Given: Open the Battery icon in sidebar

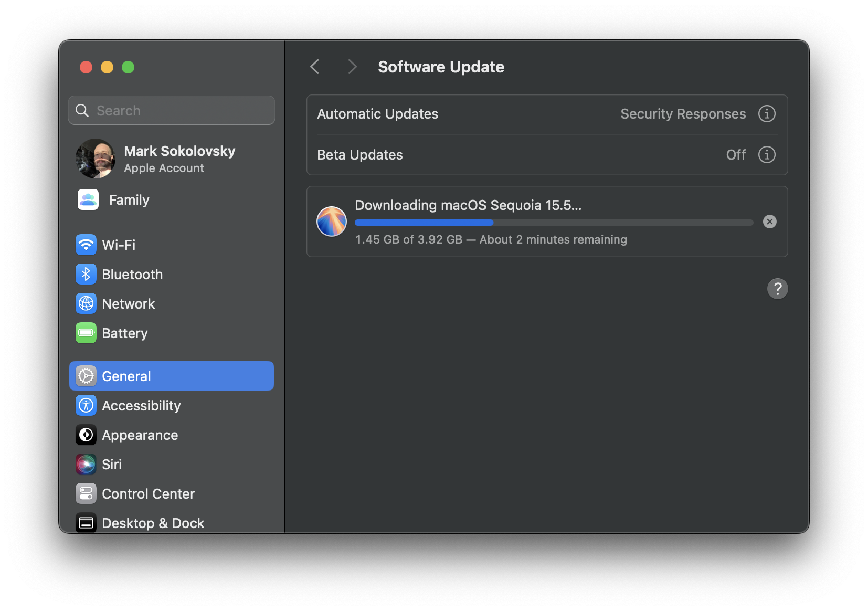Looking at the screenshot, I should click(86, 333).
